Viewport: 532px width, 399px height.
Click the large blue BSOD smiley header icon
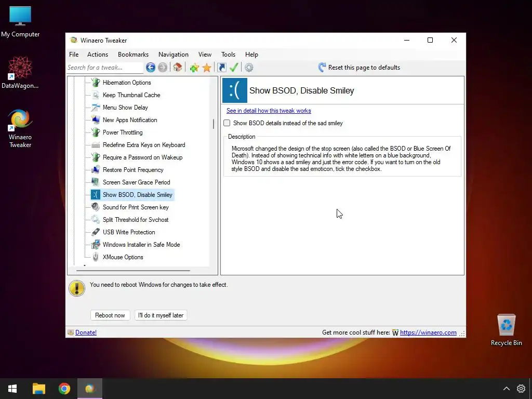[x=235, y=90]
